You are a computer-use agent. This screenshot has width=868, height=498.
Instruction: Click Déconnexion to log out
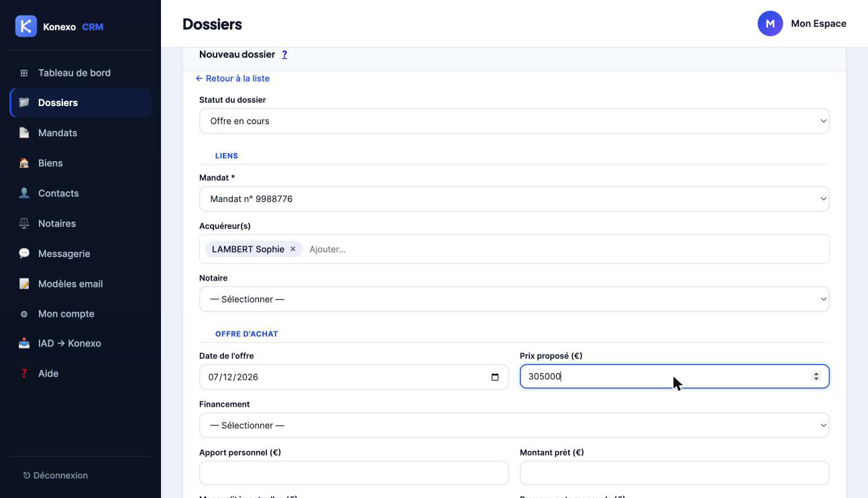[55, 475]
